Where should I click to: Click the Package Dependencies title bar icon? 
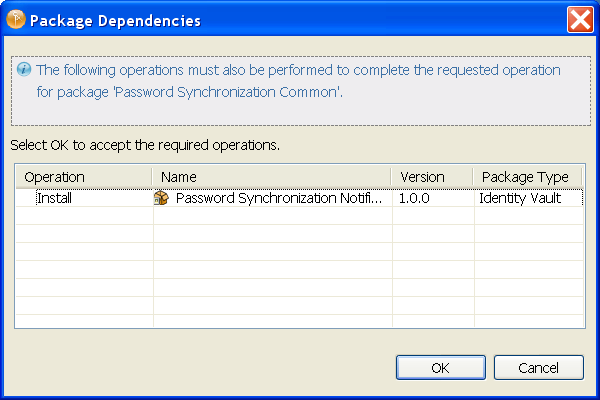point(16,19)
